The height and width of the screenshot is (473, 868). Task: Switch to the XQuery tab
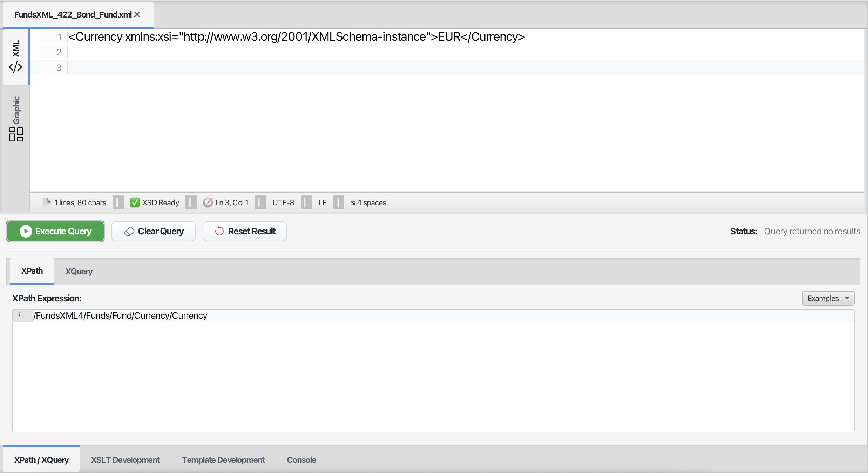79,271
